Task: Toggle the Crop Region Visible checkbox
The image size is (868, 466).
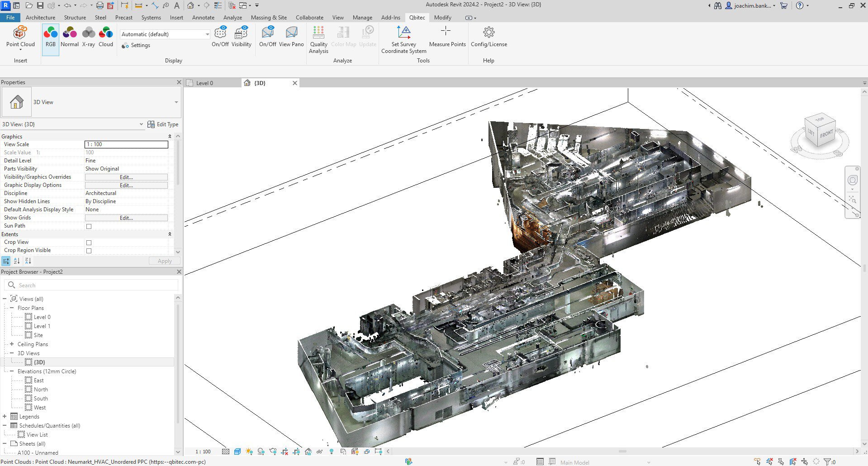Action: click(x=89, y=251)
